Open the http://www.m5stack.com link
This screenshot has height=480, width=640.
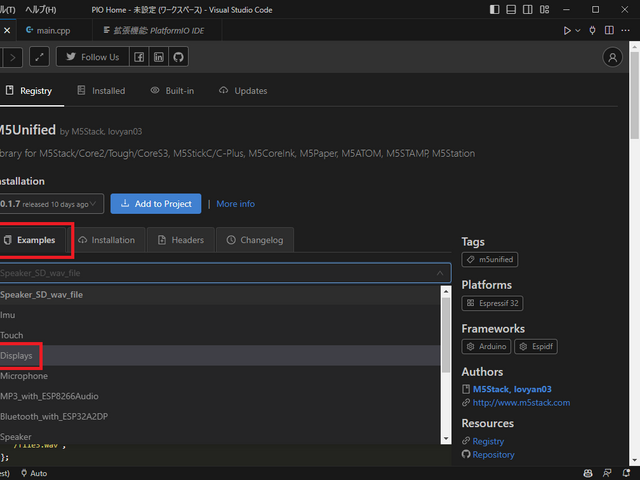pos(521,403)
